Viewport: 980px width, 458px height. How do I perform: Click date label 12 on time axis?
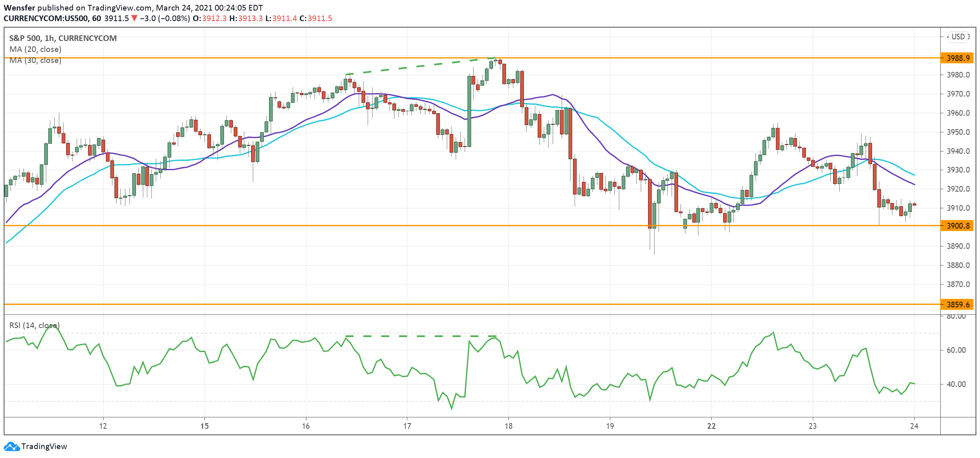pyautogui.click(x=103, y=426)
